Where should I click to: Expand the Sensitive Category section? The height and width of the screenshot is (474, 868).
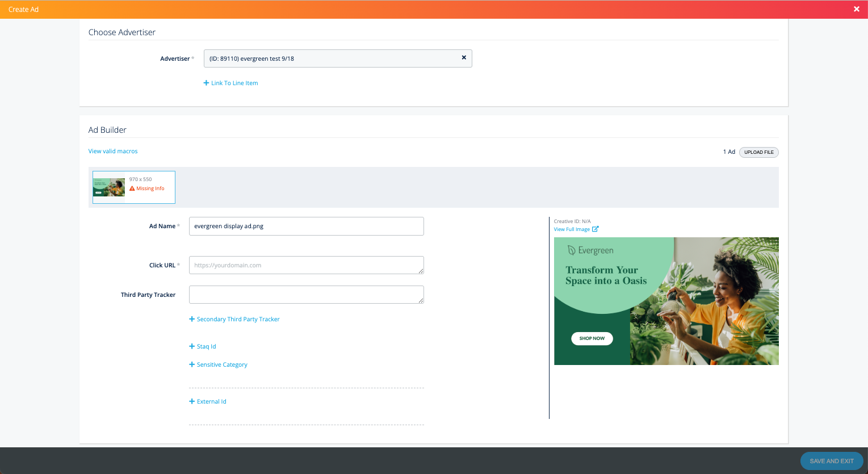222,364
